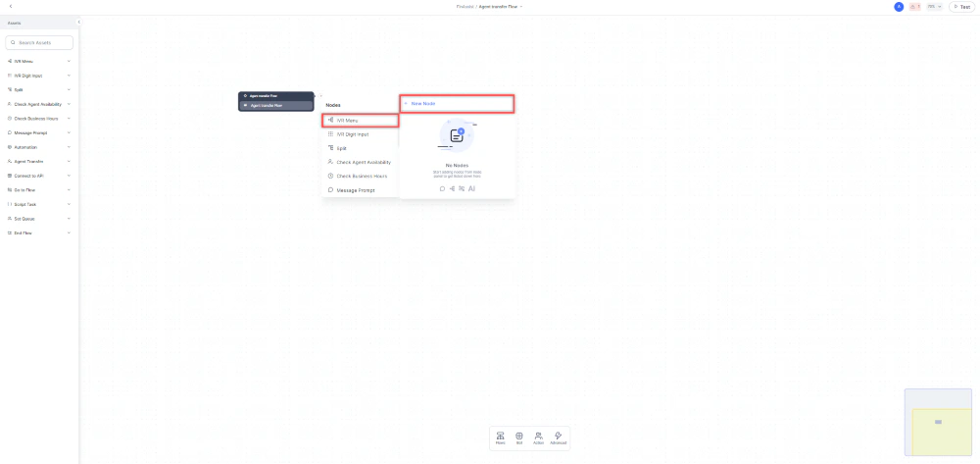The height and width of the screenshot is (464, 980).
Task: Select IVR Menu from Nodes popup
Action: (360, 120)
